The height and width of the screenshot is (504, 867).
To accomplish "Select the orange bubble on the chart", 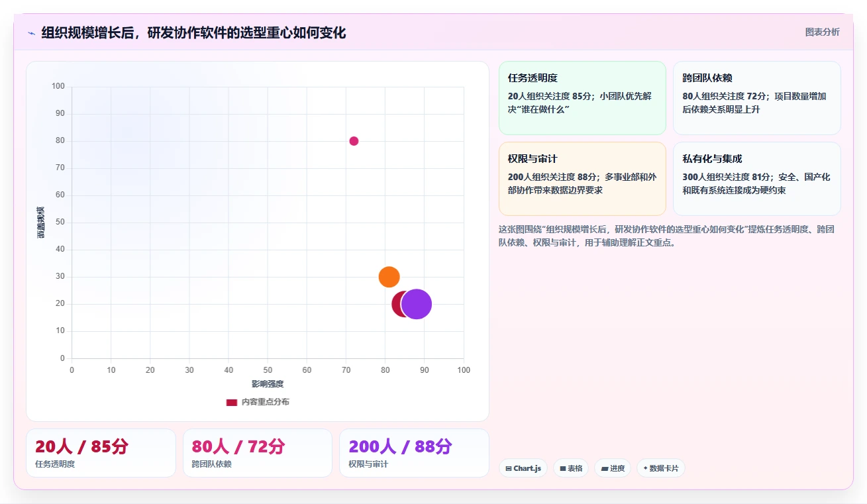I will point(389,277).
